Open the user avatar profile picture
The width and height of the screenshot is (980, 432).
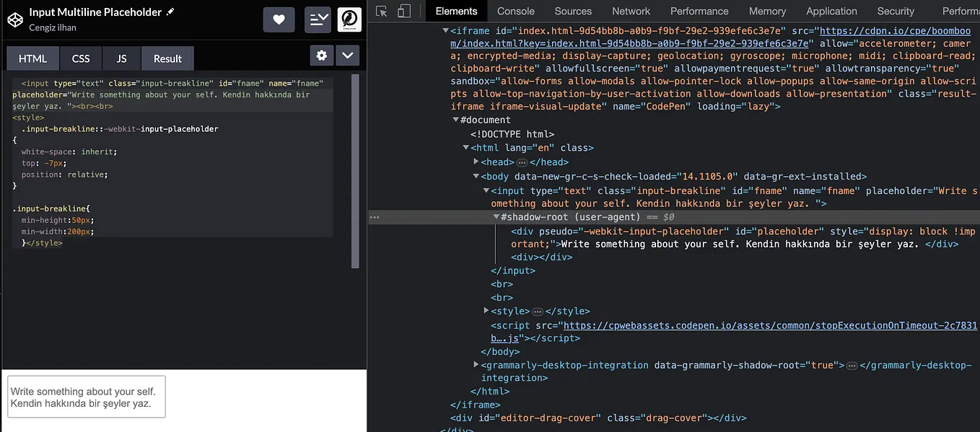pyautogui.click(x=349, y=19)
